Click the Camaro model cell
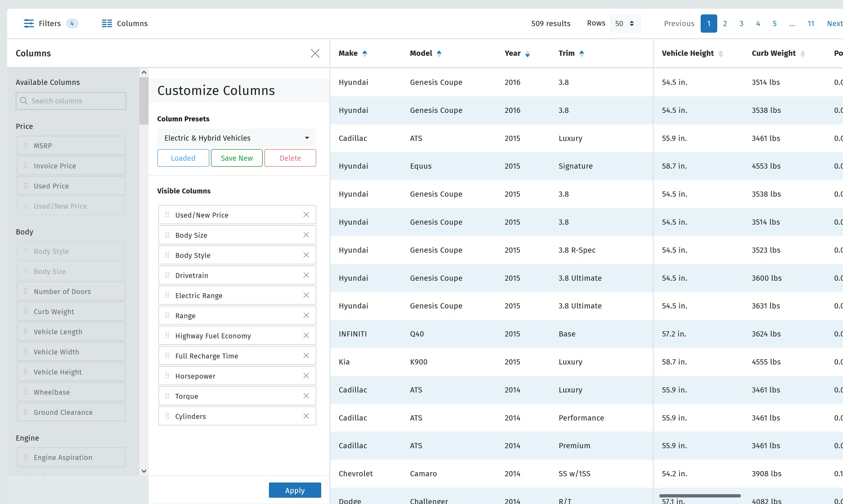This screenshot has width=843, height=504. (423, 474)
